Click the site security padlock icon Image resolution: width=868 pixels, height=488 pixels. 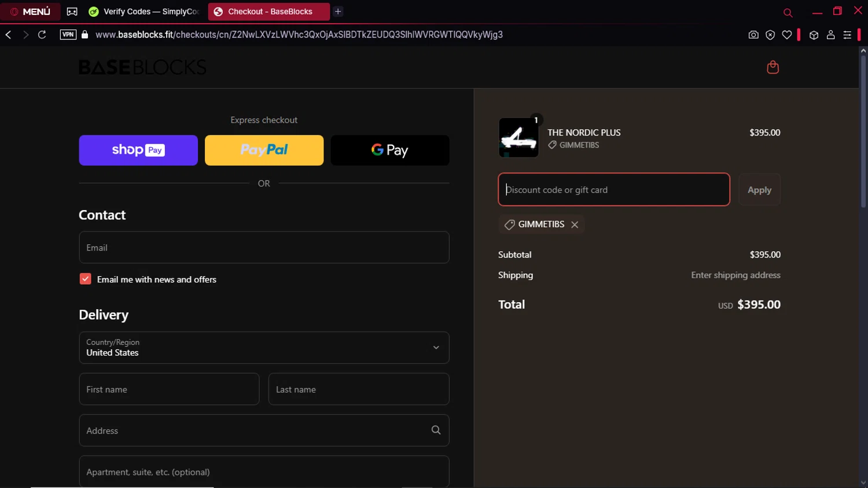[85, 35]
